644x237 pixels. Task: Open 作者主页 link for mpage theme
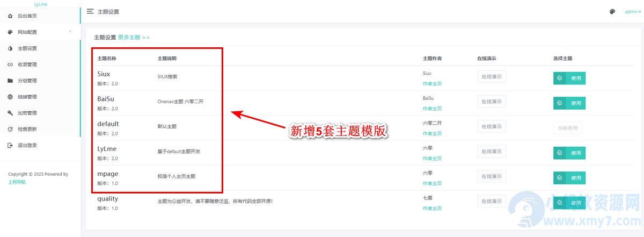click(432, 183)
